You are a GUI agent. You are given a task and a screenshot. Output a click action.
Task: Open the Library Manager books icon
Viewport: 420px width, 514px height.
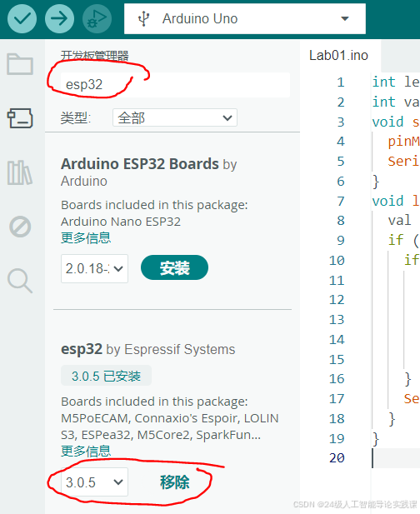pyautogui.click(x=20, y=172)
